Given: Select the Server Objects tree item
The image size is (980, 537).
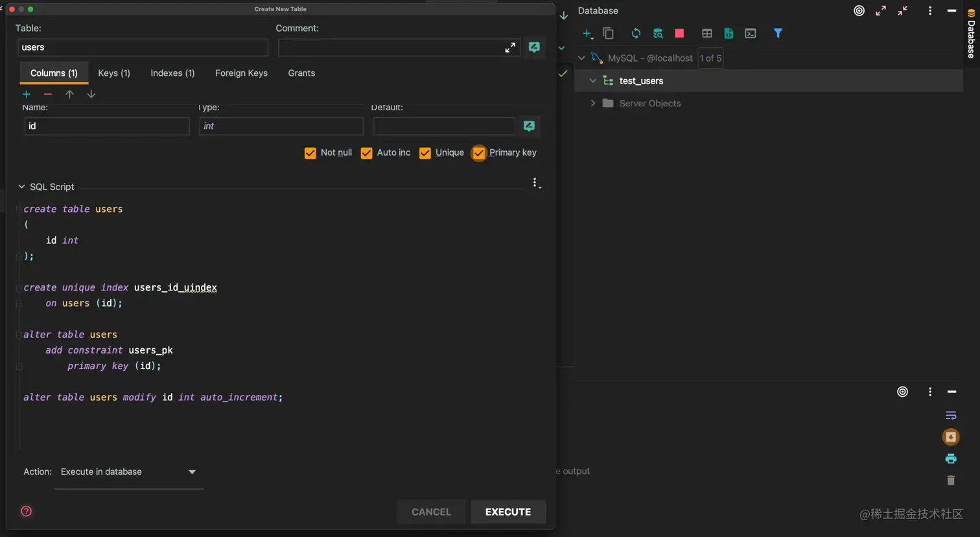Looking at the screenshot, I should [x=650, y=103].
